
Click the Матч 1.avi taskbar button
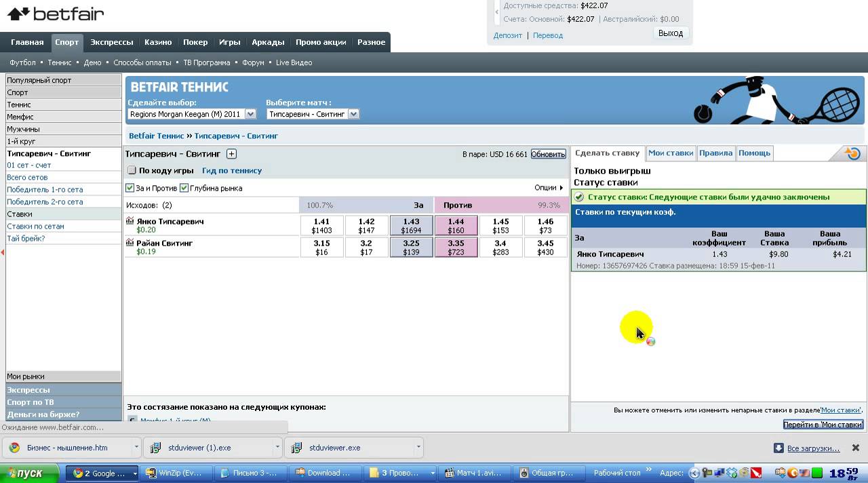click(x=474, y=473)
